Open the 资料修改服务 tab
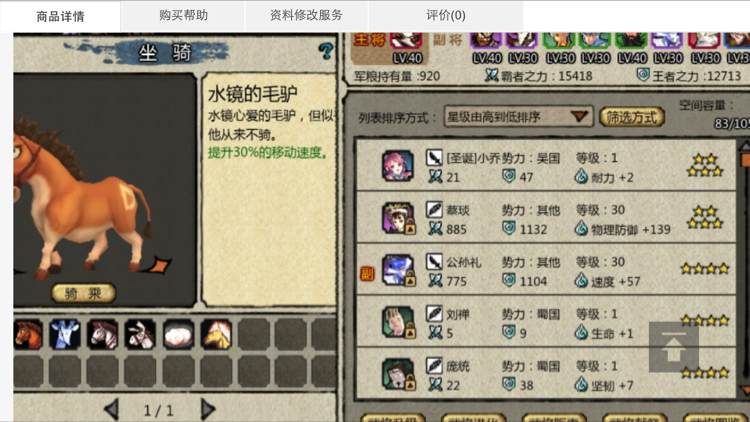This screenshot has width=750, height=422. pyautogui.click(x=307, y=15)
